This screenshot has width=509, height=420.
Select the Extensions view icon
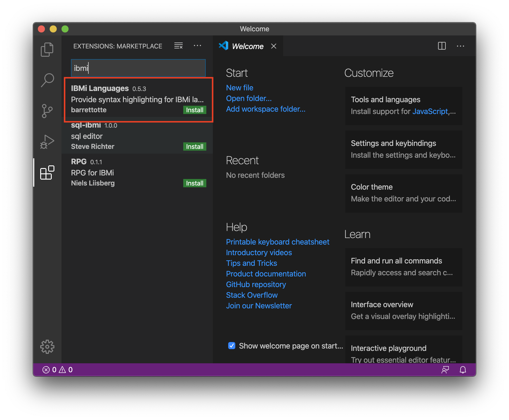click(x=47, y=172)
